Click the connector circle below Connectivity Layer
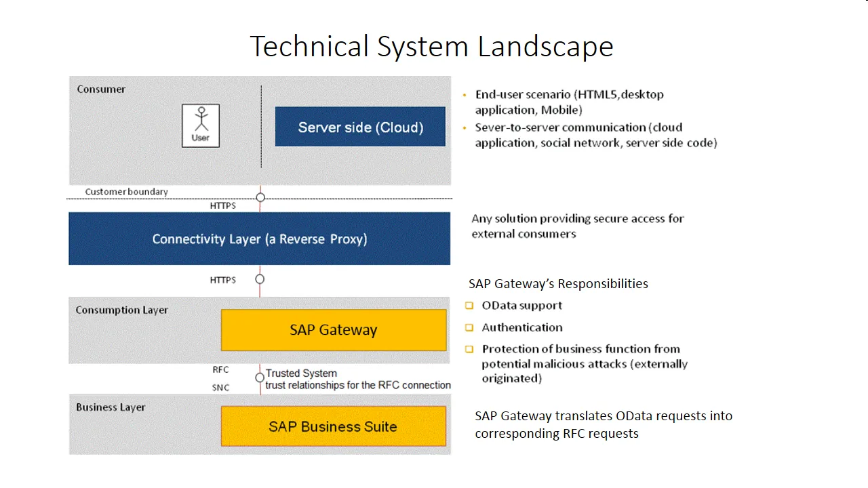 260,279
